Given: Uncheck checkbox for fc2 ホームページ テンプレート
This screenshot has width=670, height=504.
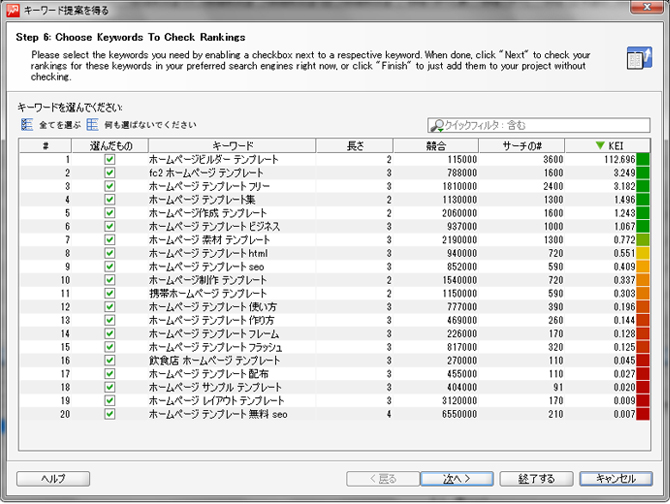Looking at the screenshot, I should click(110, 173).
